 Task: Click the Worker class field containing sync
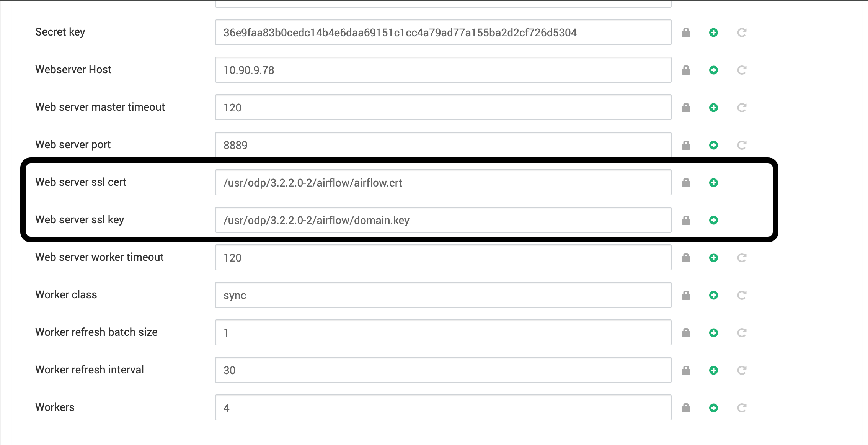point(443,295)
